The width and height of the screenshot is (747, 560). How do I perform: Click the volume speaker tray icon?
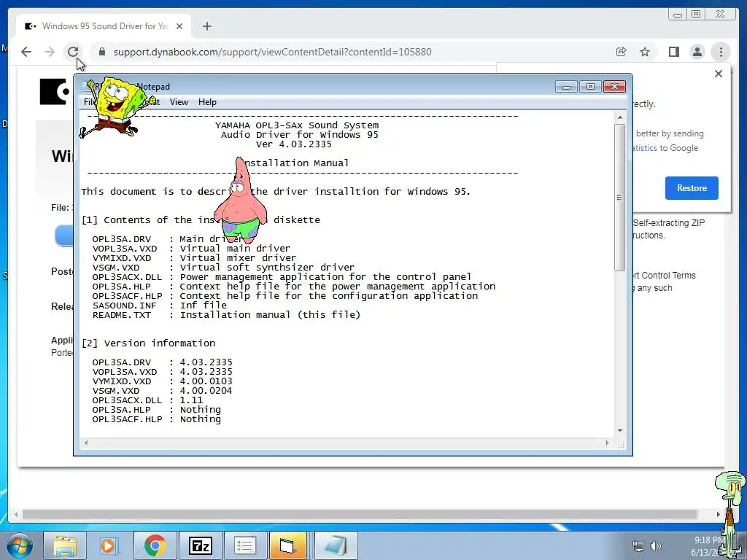click(656, 546)
